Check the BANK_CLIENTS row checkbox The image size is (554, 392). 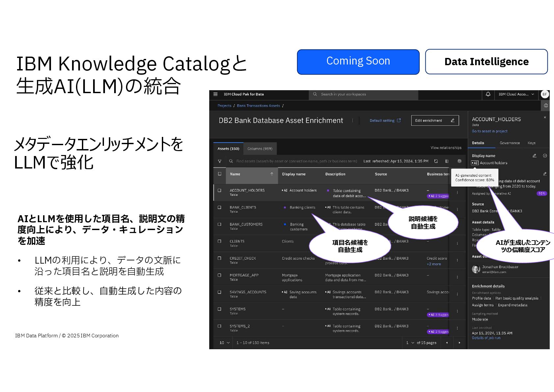219,208
